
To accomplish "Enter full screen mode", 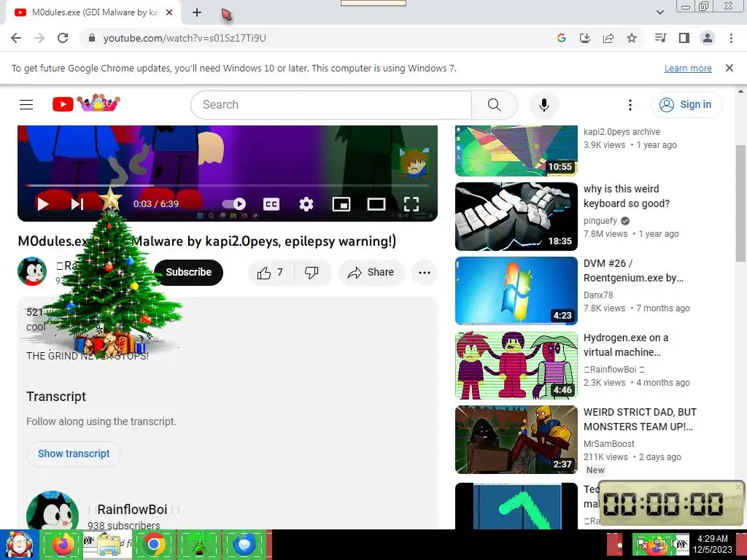I will coord(411,204).
